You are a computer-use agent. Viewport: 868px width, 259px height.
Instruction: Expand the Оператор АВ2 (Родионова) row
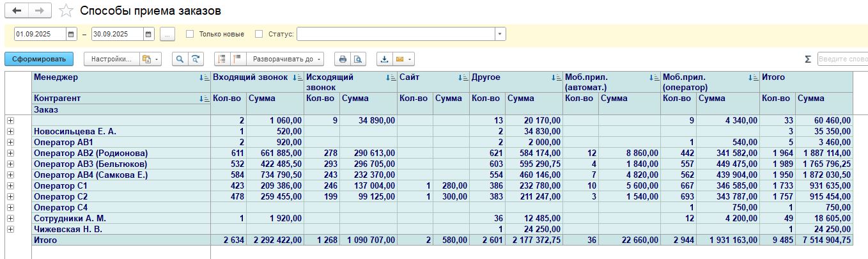point(10,153)
